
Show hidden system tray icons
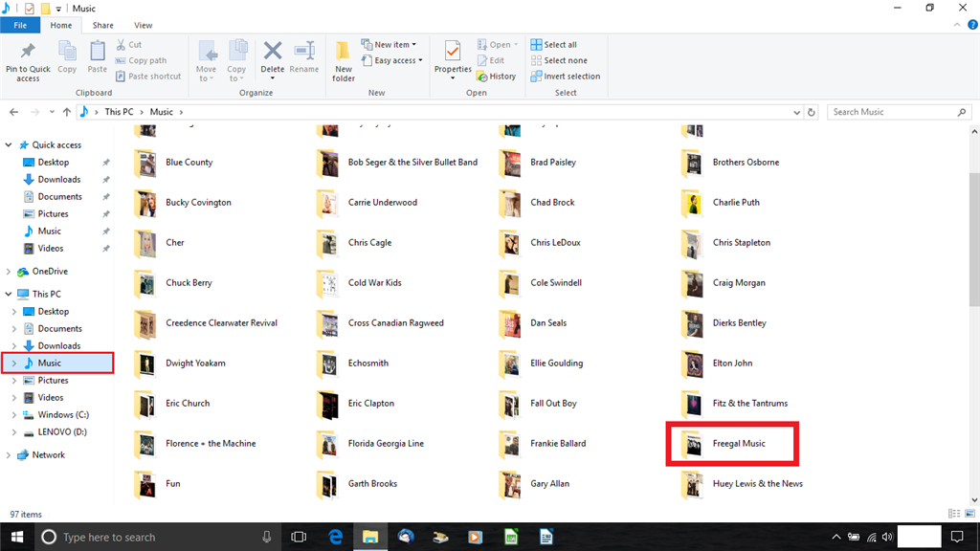point(835,537)
